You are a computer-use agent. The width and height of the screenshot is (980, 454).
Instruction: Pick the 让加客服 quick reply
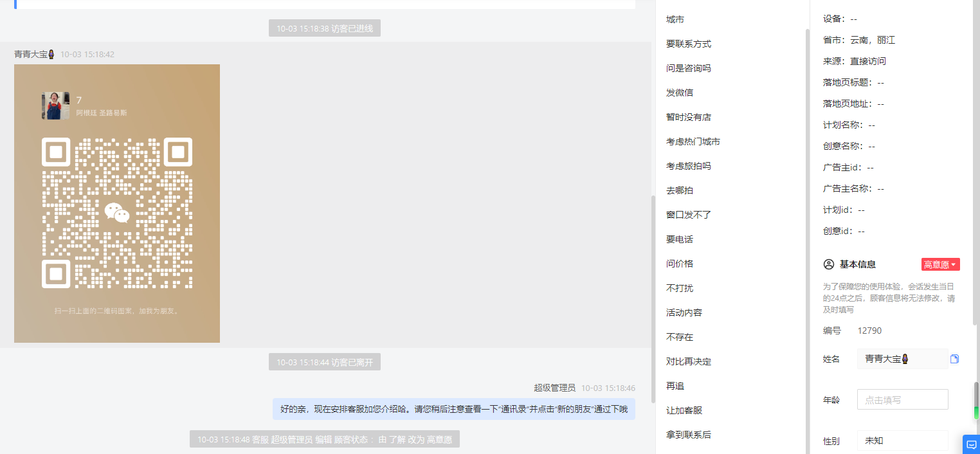(x=684, y=411)
